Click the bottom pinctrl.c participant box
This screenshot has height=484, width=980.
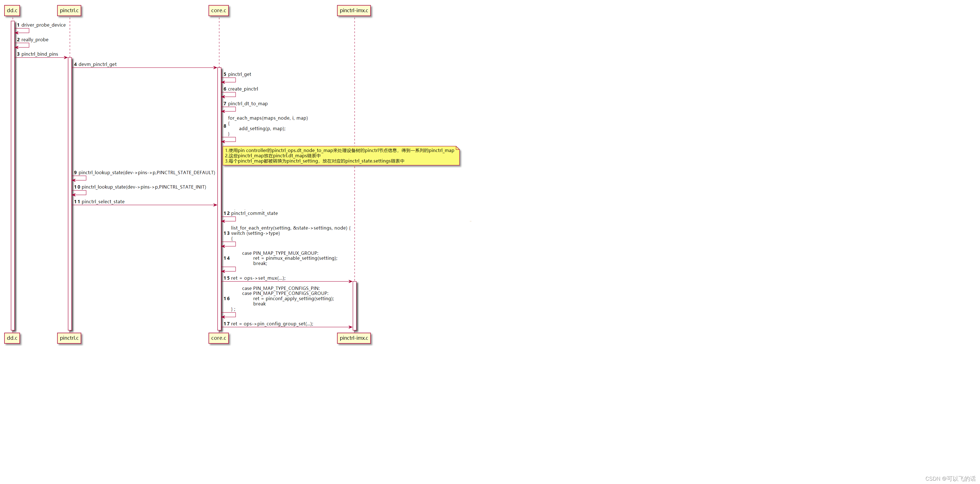click(69, 338)
